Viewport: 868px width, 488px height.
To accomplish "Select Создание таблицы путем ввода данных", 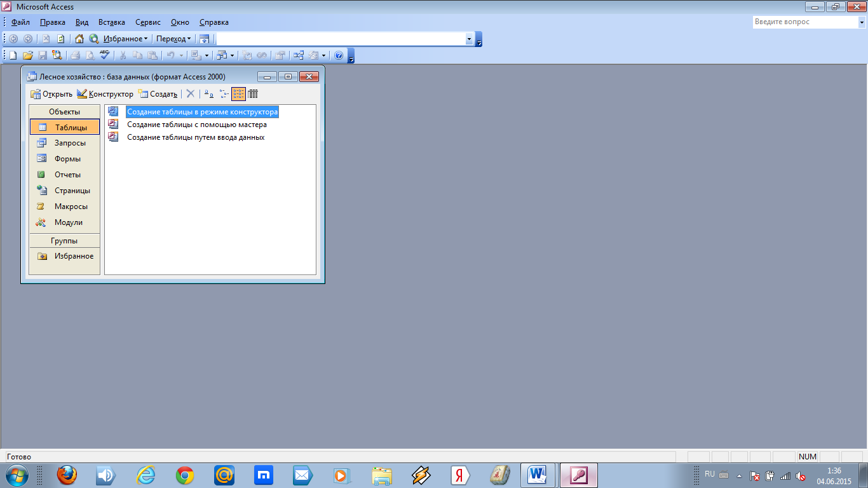I will tap(196, 137).
